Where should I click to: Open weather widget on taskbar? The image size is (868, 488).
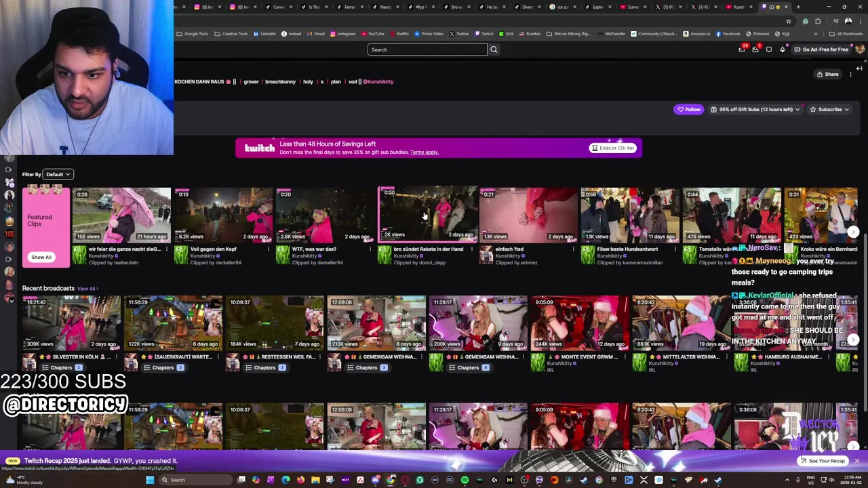coord(24,480)
